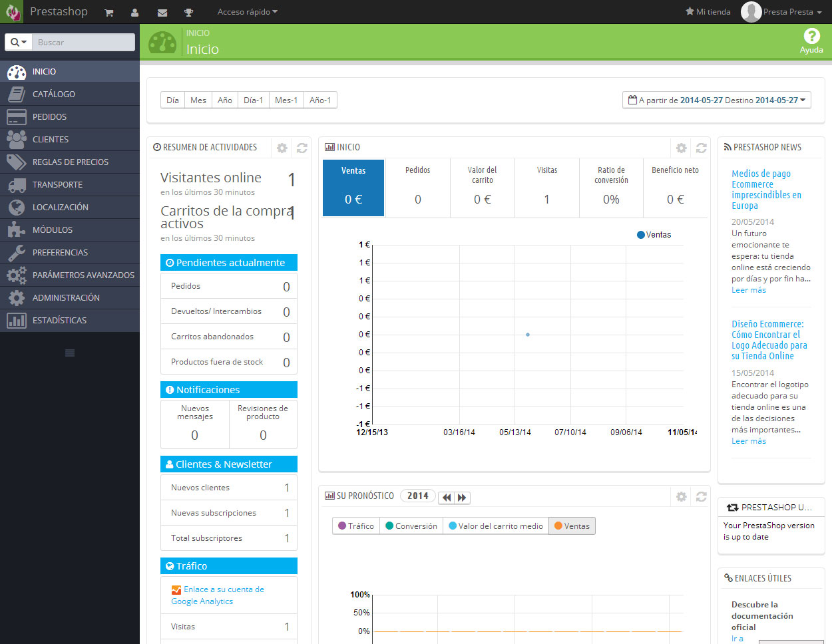832x644 pixels.
Task: Click the Prestashop logo icon
Action: click(x=13, y=12)
